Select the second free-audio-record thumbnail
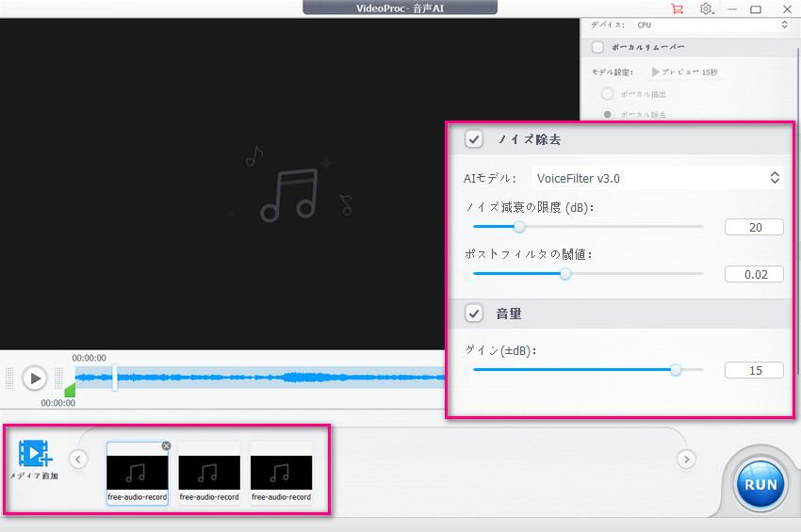 click(x=209, y=474)
